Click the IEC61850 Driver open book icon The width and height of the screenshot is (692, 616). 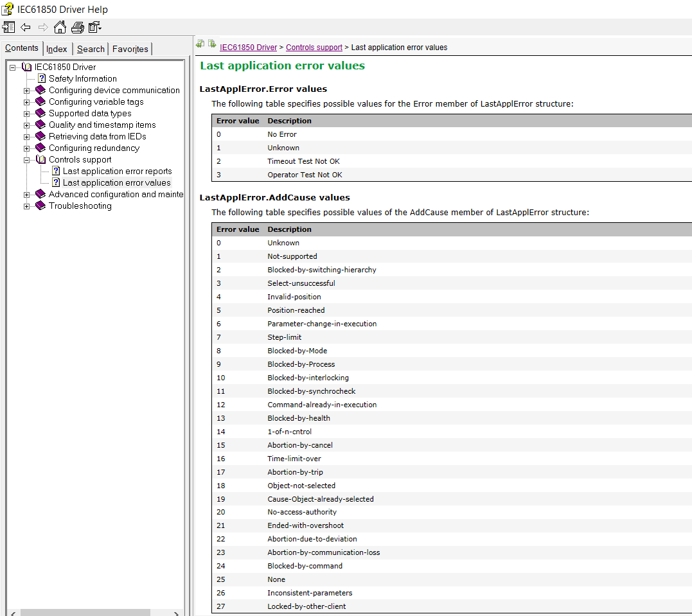(27, 67)
